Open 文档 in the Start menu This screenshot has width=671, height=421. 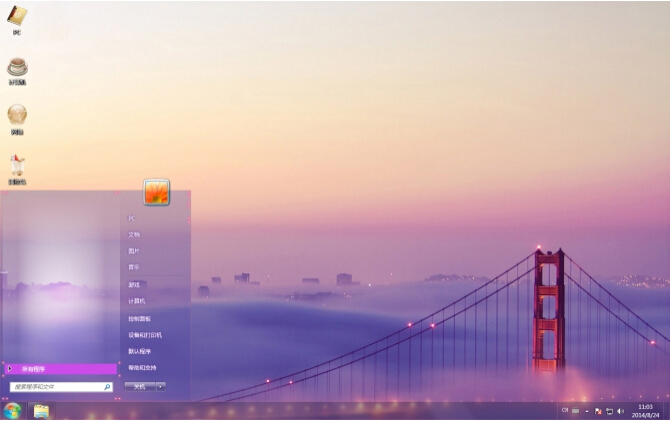click(x=134, y=234)
